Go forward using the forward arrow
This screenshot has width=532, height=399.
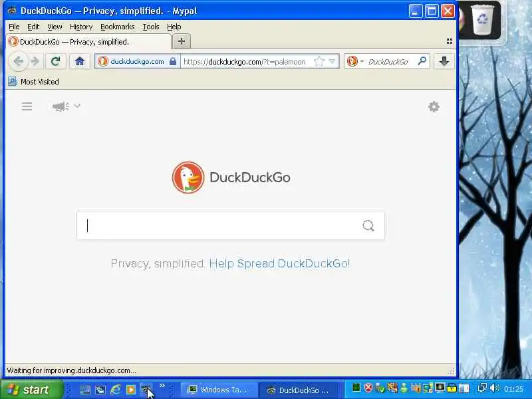click(x=35, y=61)
